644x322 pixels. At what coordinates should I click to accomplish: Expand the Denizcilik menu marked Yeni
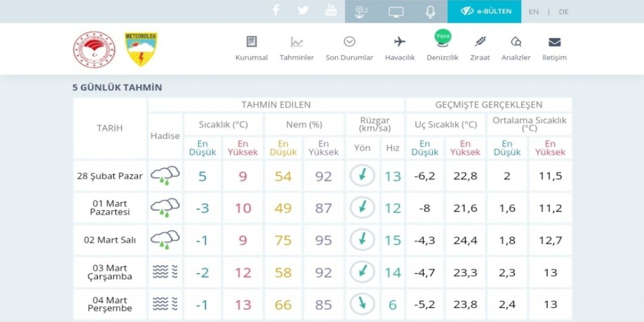(x=442, y=48)
